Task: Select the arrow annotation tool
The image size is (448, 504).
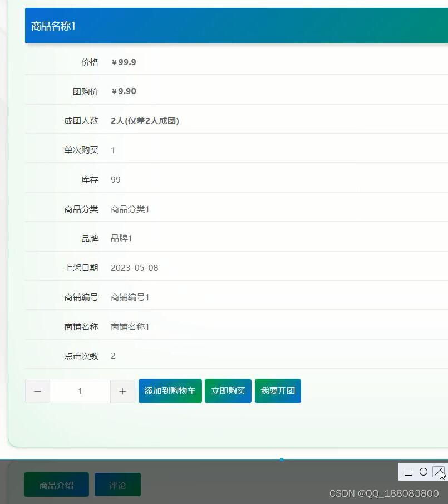Action: pyautogui.click(x=439, y=472)
